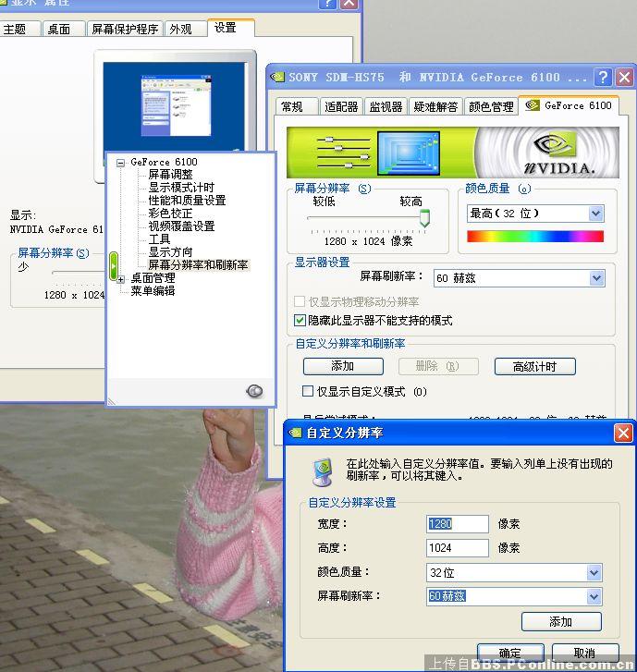637x672 pixels.
Task: Click the help question mark button in NVIDIA properties window
Action: click(603, 77)
